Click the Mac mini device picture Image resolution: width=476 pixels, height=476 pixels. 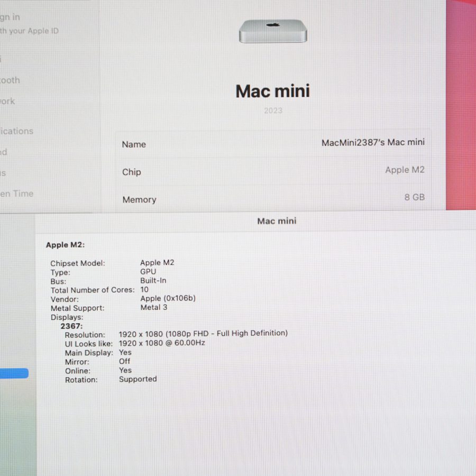(273, 31)
